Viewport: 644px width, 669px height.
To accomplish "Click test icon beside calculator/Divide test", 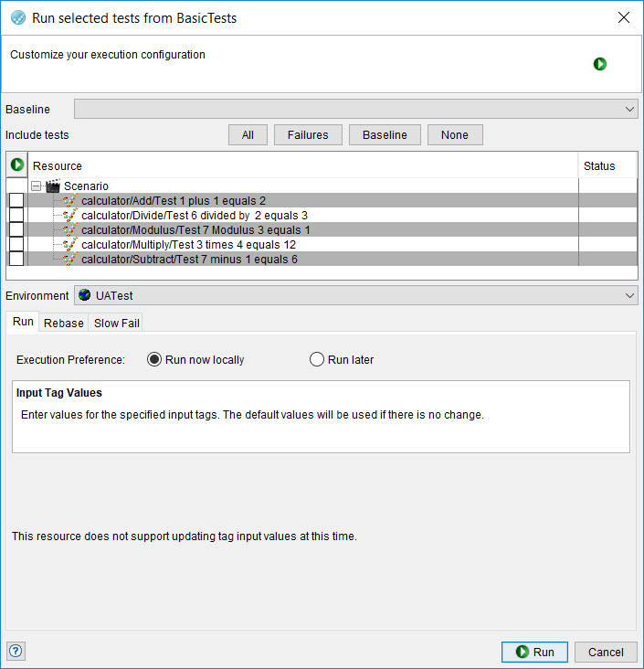I will point(70,215).
